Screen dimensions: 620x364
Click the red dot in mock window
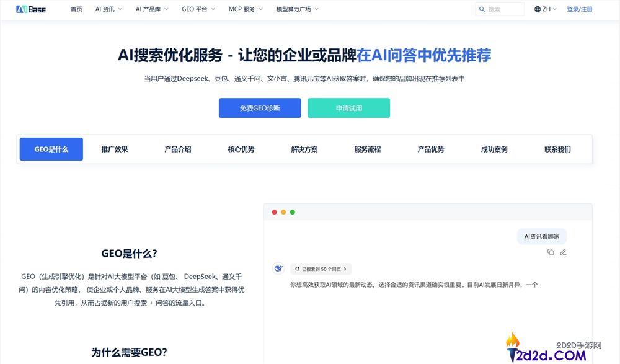[x=275, y=212]
